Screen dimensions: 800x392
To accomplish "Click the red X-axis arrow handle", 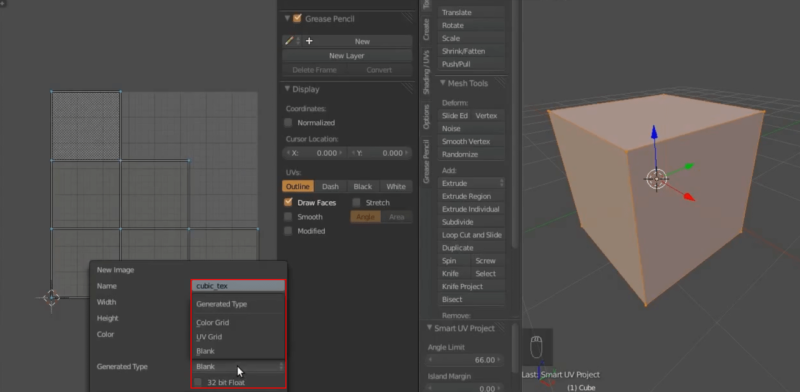I will (689, 197).
